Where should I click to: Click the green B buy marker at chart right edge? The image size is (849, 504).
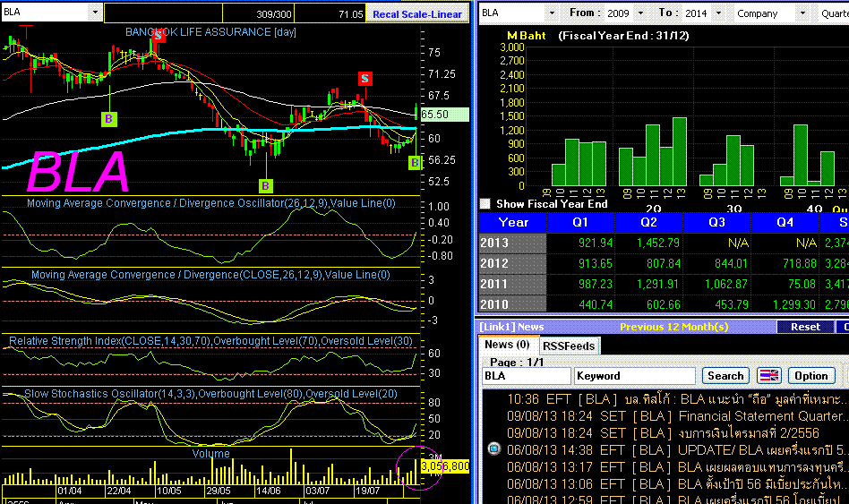click(x=415, y=162)
